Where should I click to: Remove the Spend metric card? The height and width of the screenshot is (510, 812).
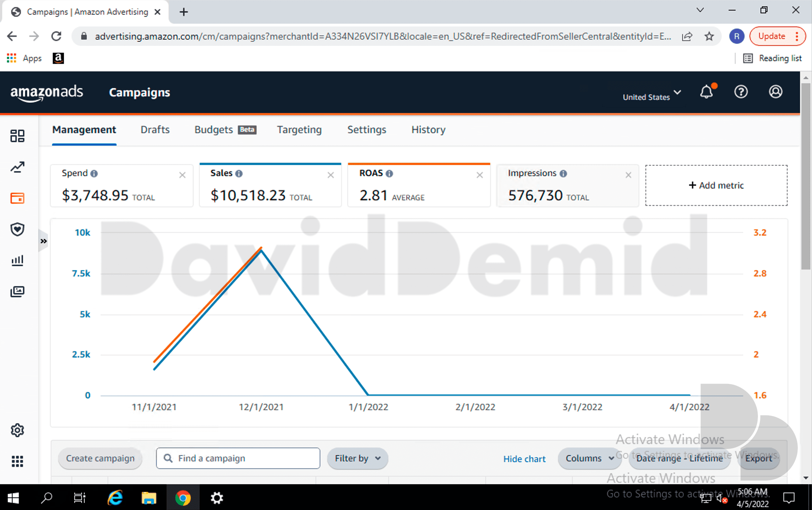tap(182, 175)
